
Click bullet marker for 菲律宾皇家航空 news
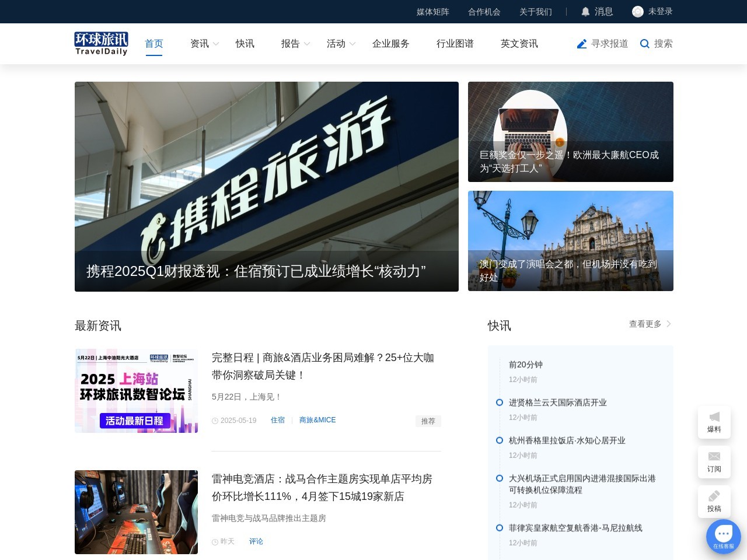(500, 528)
